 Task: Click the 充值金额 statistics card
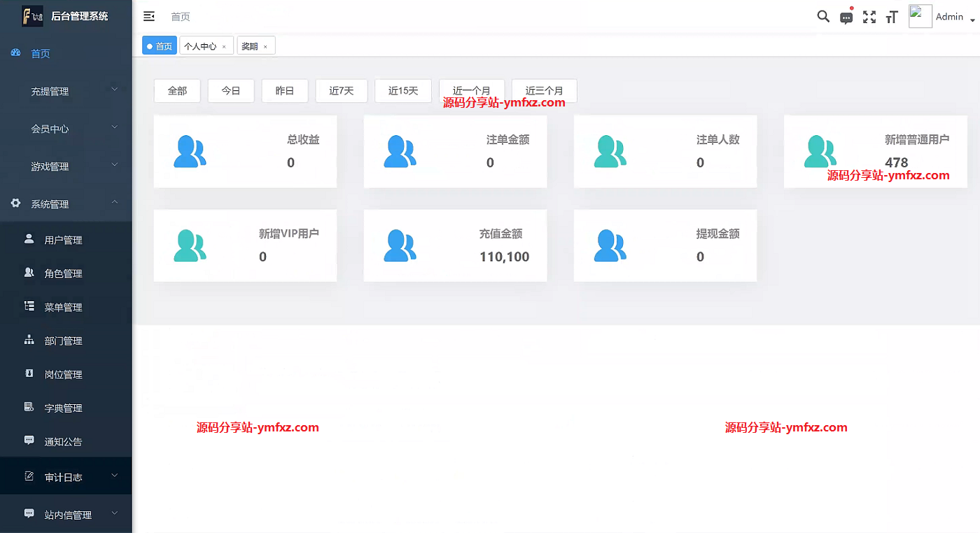455,245
